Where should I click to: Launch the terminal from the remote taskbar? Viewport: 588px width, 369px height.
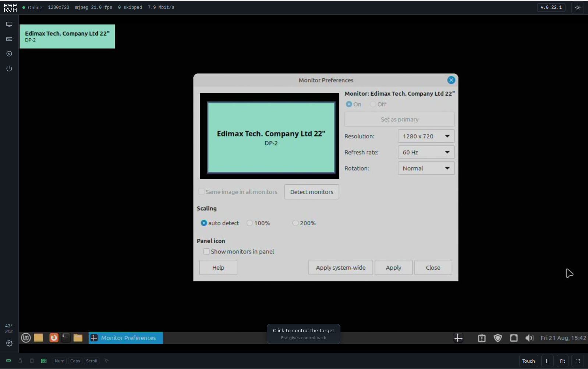click(66, 338)
